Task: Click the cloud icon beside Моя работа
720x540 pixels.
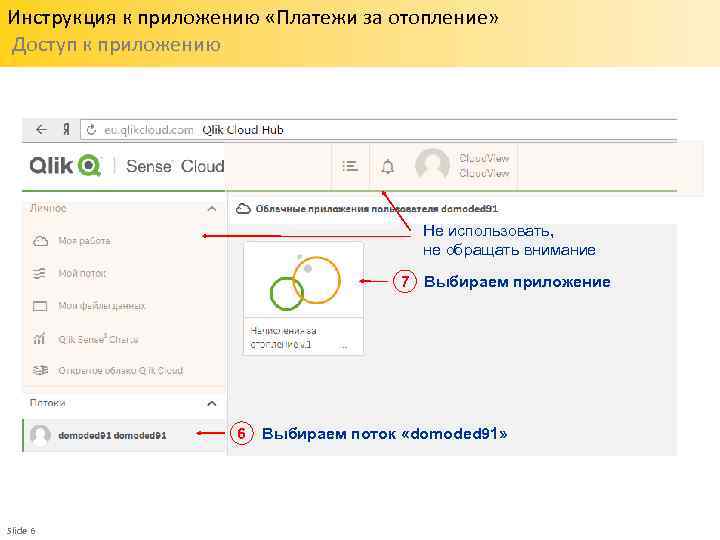Action: pos(40,241)
